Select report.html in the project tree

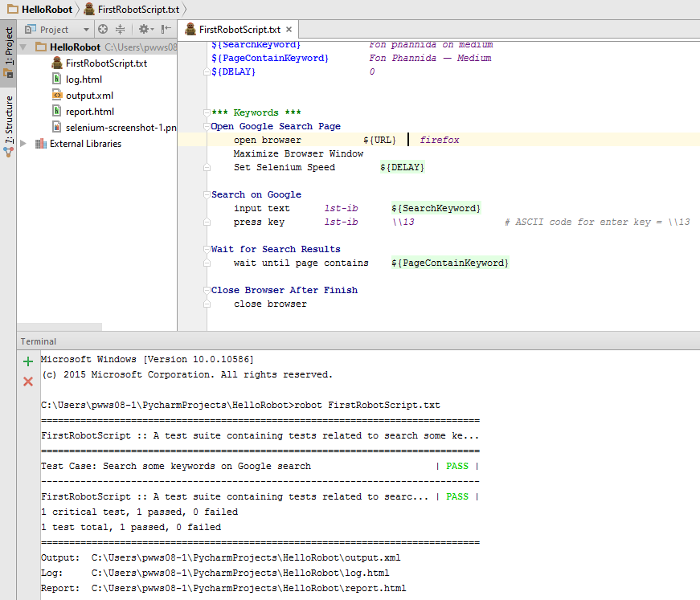90,112
